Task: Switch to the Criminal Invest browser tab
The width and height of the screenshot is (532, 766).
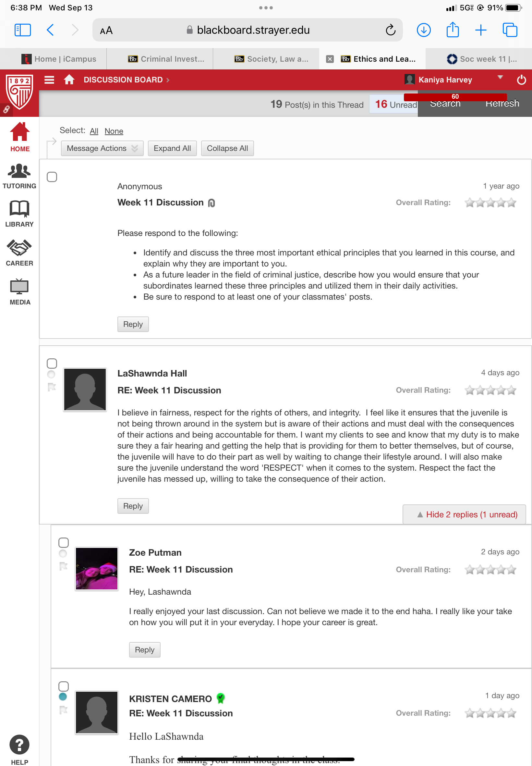Action: [x=166, y=59]
